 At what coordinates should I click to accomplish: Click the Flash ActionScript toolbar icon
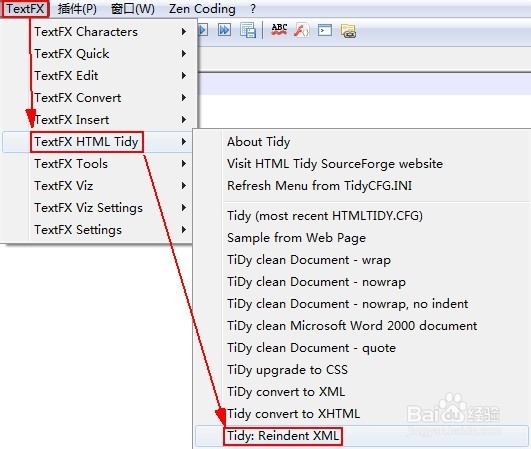(301, 30)
